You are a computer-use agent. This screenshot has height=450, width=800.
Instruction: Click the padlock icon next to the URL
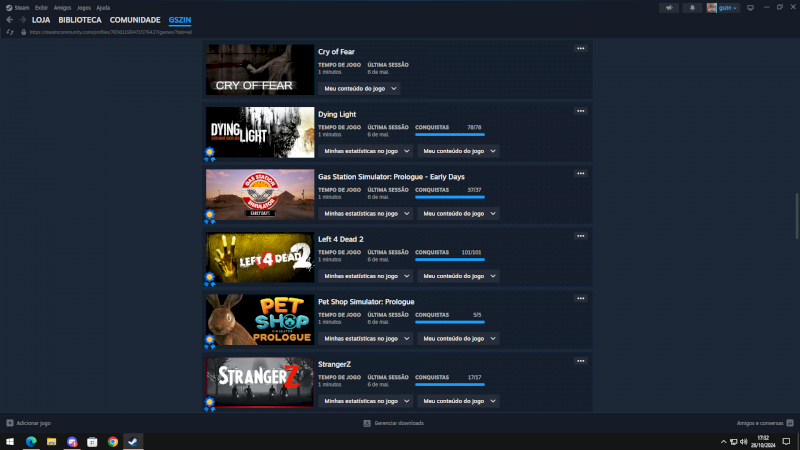coord(23,32)
